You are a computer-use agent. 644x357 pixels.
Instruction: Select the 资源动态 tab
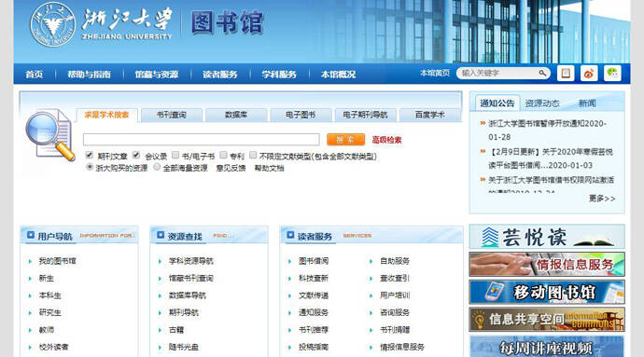coord(542,103)
